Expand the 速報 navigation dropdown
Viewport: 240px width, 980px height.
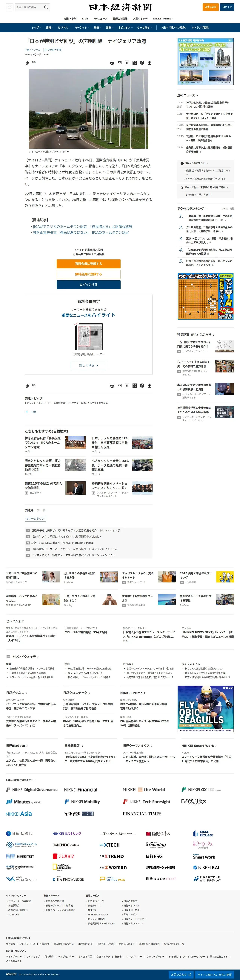[x=49, y=28]
